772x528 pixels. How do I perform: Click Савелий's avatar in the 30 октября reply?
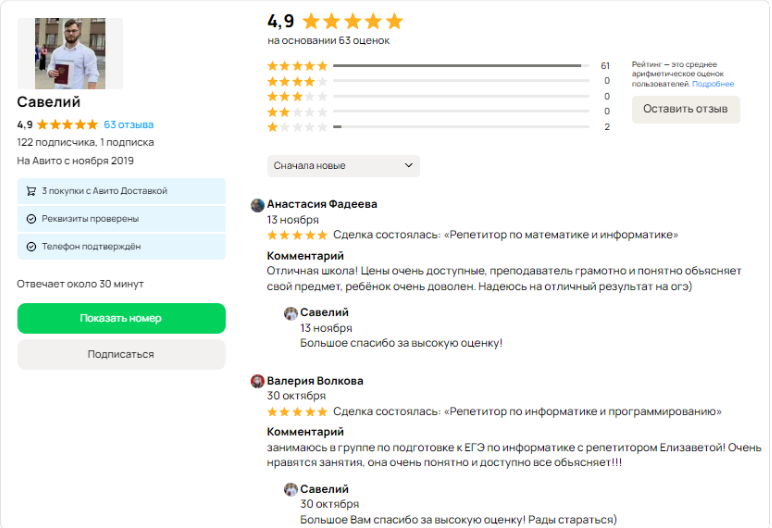(x=291, y=489)
